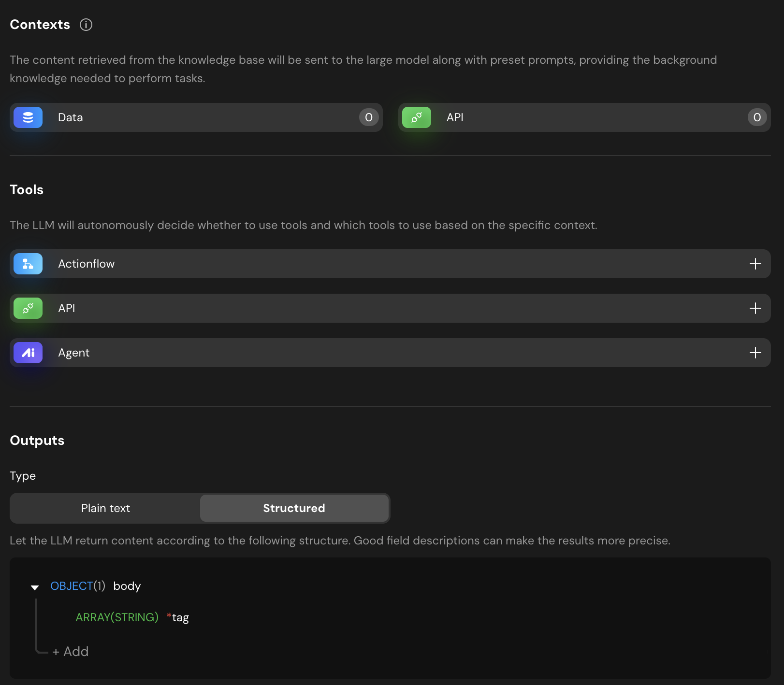This screenshot has height=685, width=784.
Task: Click the Data count badge showing 0
Action: [x=369, y=117]
